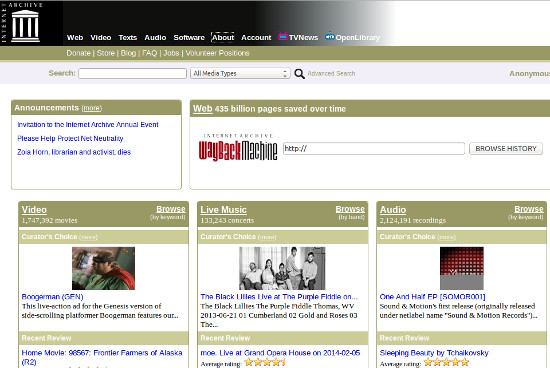Open the Video navigation menu item
The width and height of the screenshot is (550, 368).
point(101,38)
